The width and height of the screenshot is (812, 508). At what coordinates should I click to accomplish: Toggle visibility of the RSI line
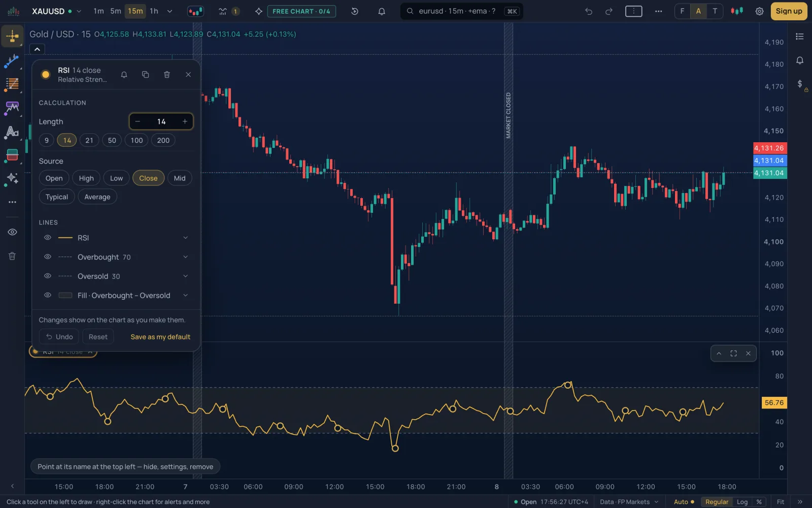coord(48,238)
